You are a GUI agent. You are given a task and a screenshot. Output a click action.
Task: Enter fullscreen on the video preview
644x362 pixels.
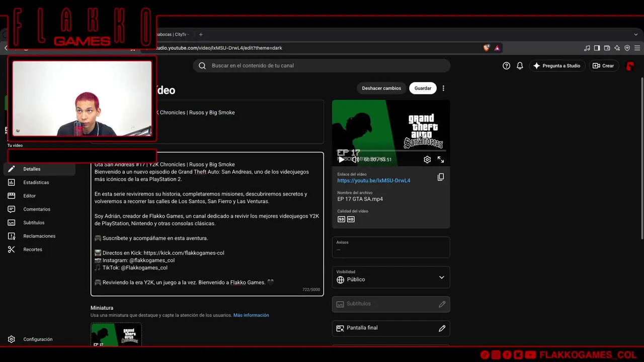[x=441, y=159]
